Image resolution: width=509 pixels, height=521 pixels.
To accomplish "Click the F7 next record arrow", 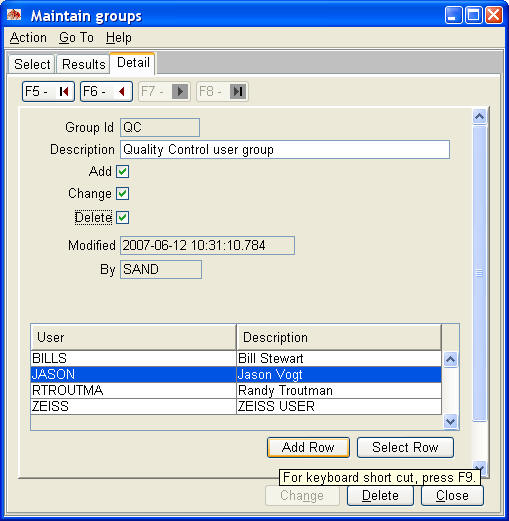I will click(180, 91).
